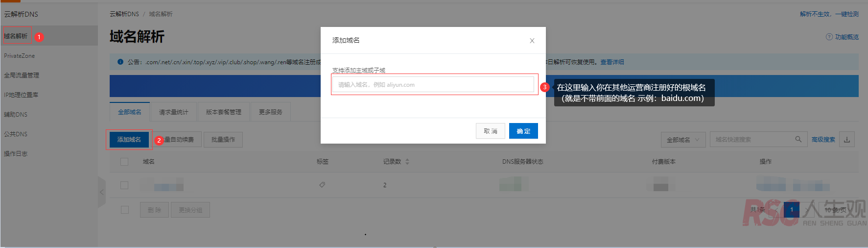868x248 pixels.
Task: Click the domain name input field in dialog
Action: pos(433,84)
